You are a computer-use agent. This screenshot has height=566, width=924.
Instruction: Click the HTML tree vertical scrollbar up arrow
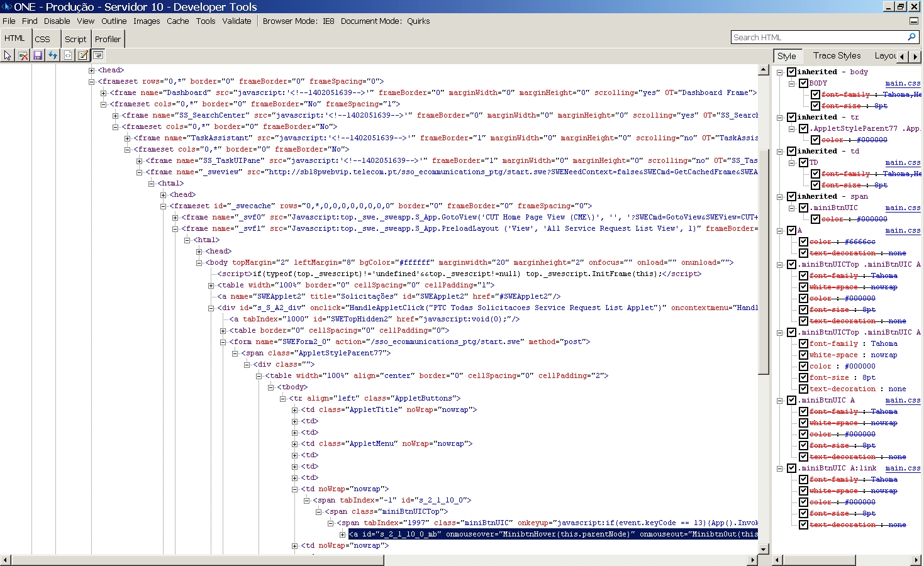point(764,70)
